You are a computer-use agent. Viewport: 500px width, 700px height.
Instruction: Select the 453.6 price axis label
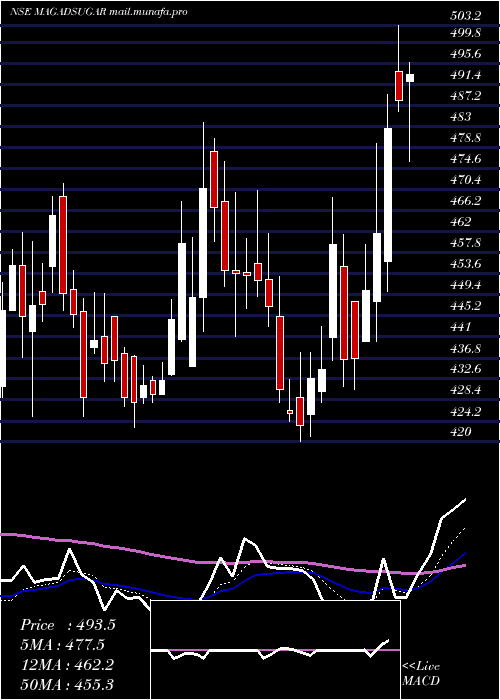466,264
